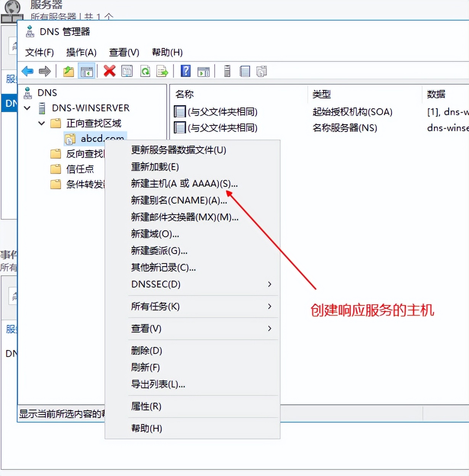Viewport: 469px width, 476px height.
Task: Open Properties via the toolbar icon
Action: pos(127,71)
